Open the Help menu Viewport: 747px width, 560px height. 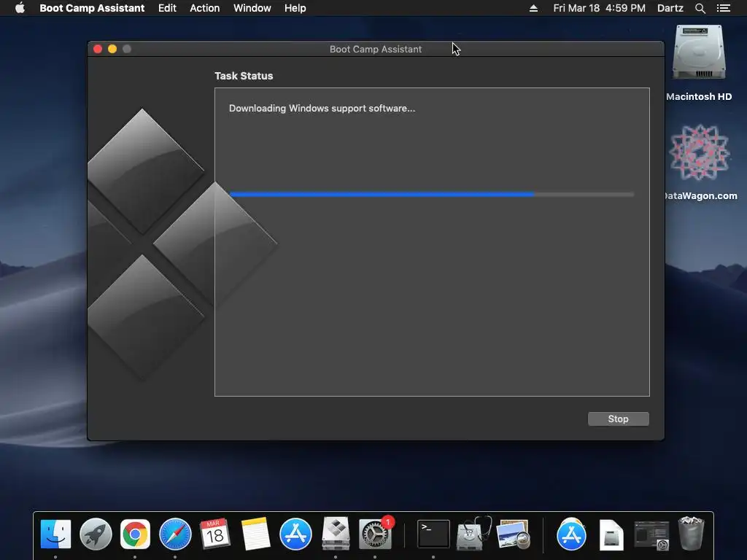click(295, 8)
